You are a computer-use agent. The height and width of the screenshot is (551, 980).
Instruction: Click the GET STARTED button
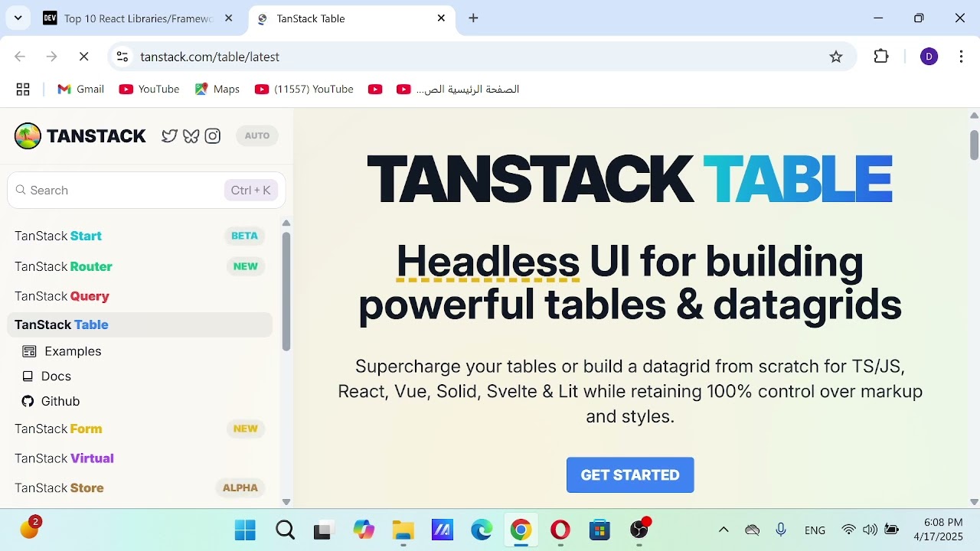[630, 475]
